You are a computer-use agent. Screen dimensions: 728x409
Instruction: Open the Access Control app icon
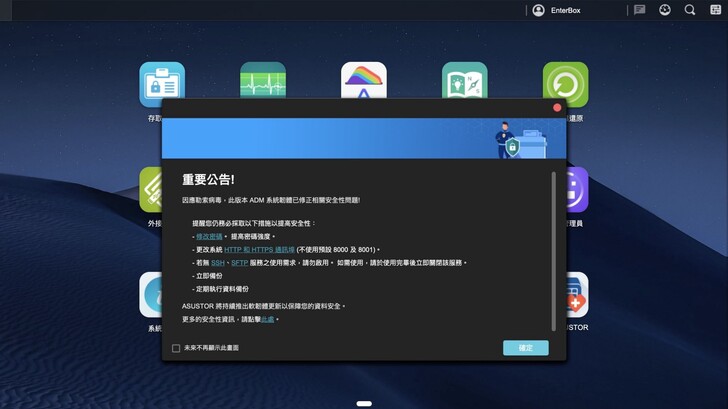(x=161, y=83)
